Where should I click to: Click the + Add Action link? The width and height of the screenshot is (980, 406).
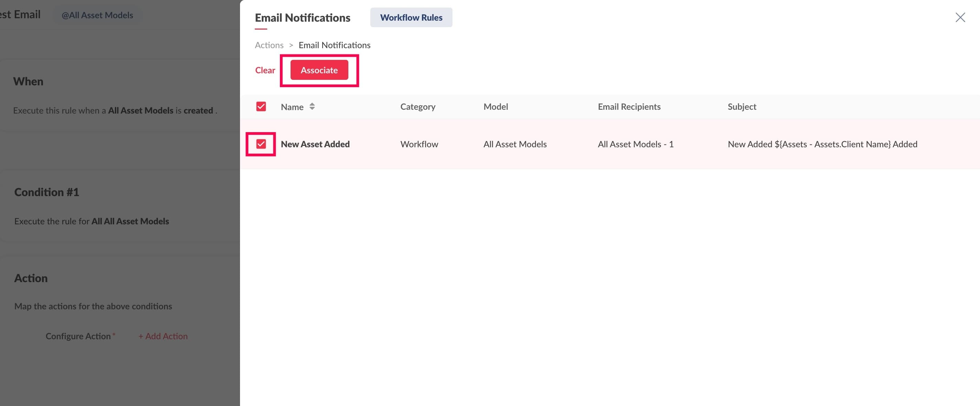(x=163, y=336)
